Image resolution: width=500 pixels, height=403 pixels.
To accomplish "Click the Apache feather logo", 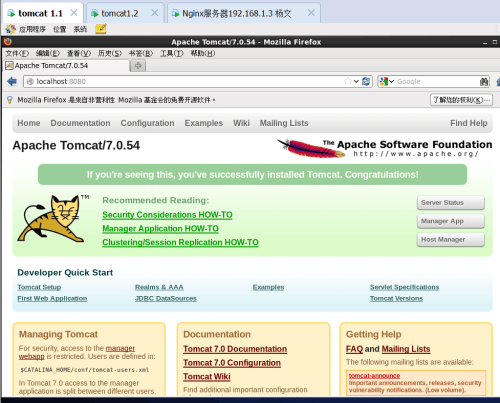I will (x=311, y=149).
